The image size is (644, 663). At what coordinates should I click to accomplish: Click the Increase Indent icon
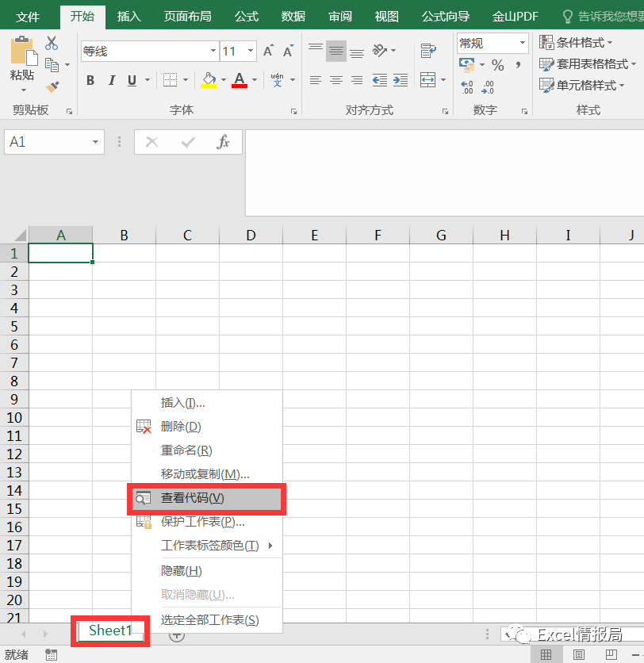(x=402, y=79)
